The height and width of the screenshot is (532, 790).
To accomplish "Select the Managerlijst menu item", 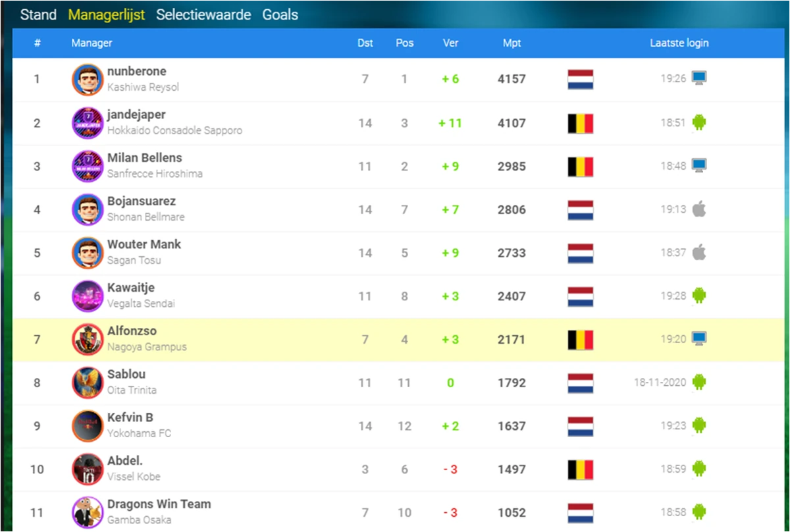I will [x=106, y=14].
